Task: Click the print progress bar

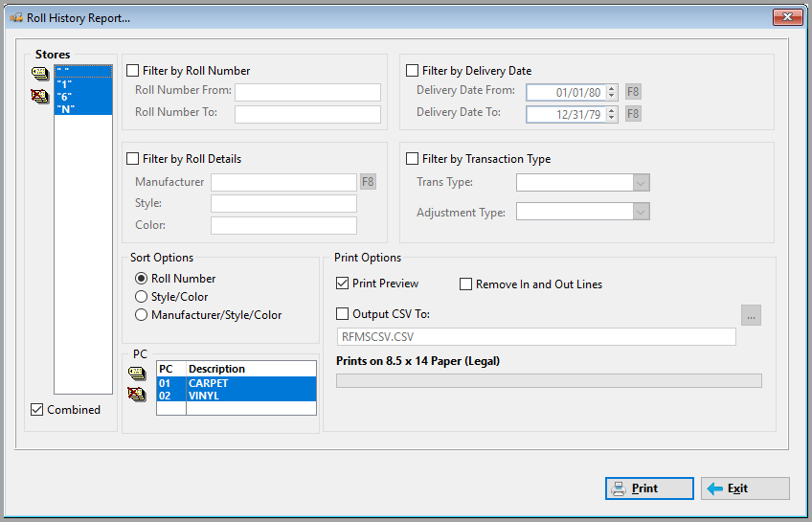Action: 549,380
